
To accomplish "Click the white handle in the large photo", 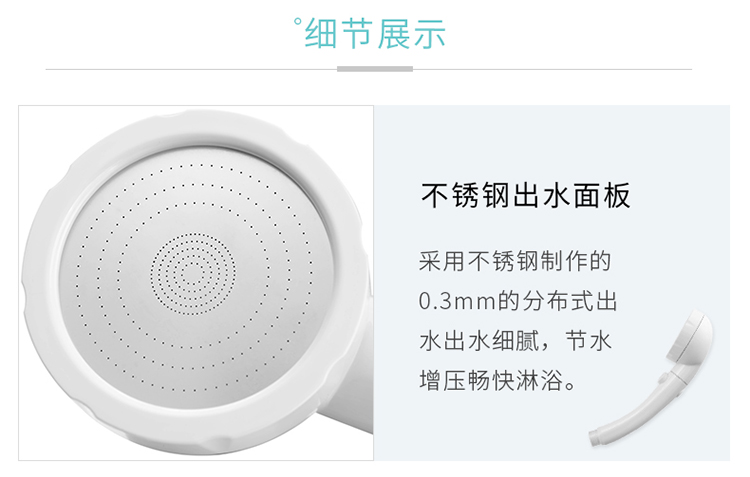I will pos(349,411).
